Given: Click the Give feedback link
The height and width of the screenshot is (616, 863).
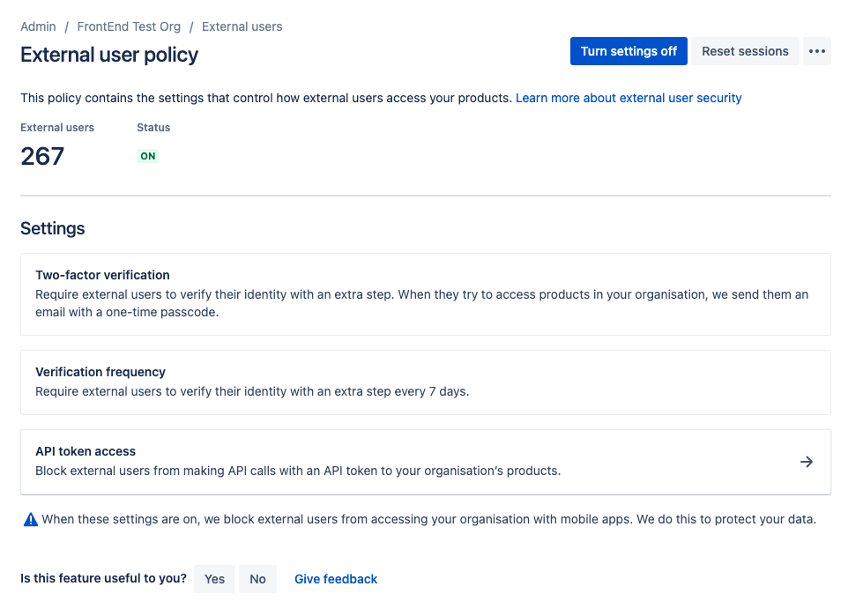Looking at the screenshot, I should click(336, 579).
